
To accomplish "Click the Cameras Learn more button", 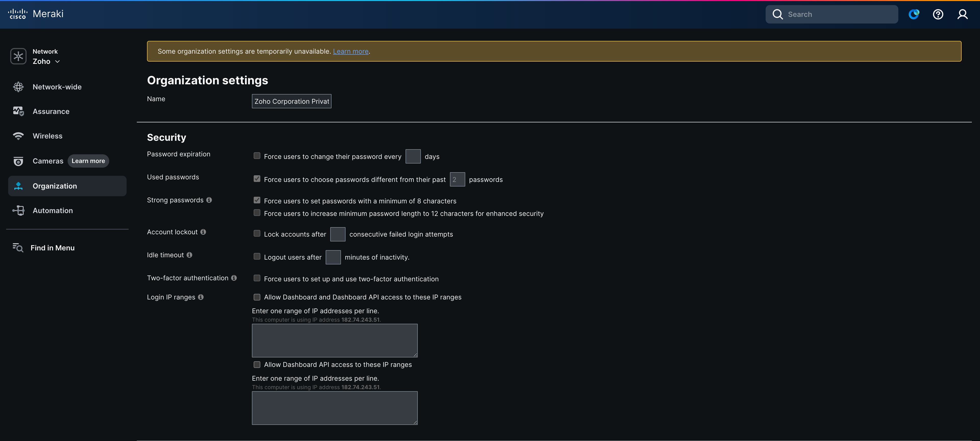I will click(88, 161).
